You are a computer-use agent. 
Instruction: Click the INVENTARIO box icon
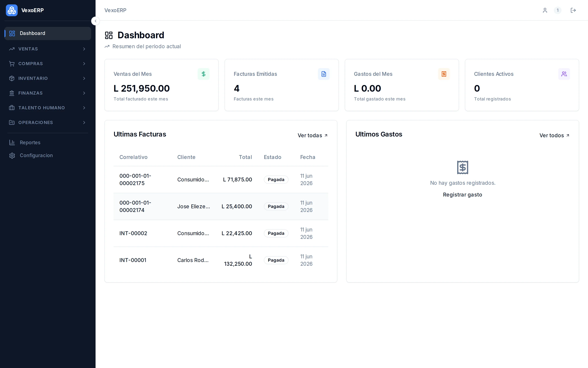tap(12, 78)
